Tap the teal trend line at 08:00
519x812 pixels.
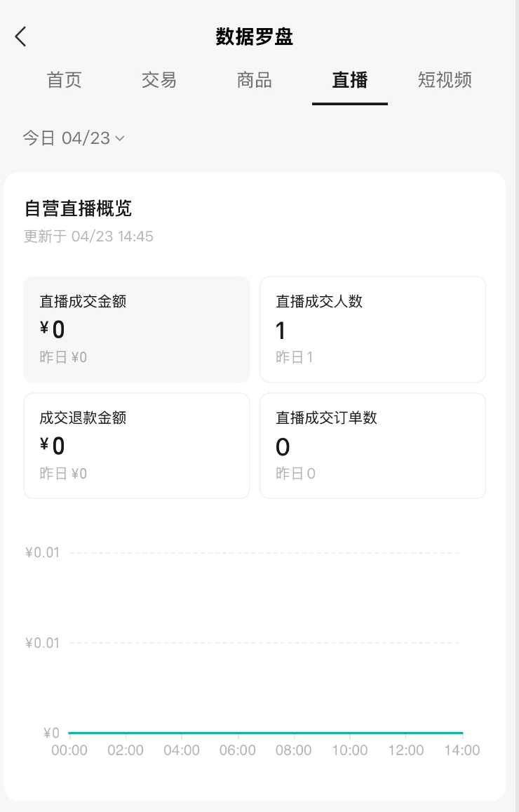click(294, 733)
